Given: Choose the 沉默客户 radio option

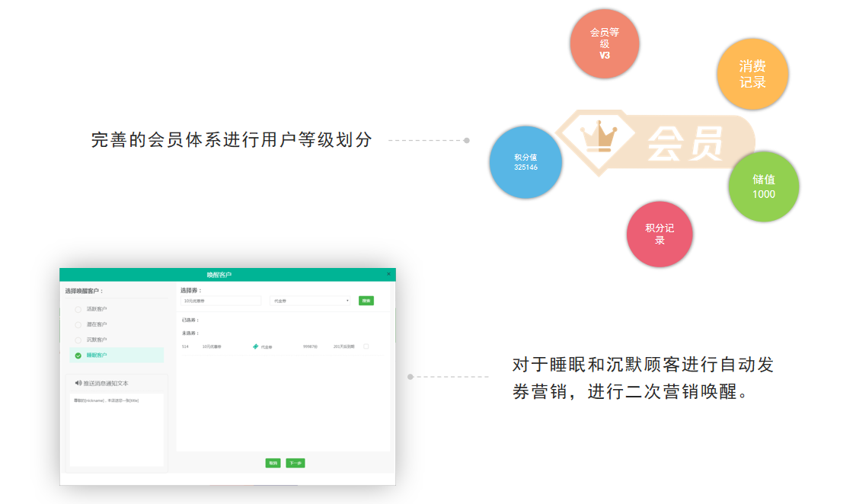Looking at the screenshot, I should click(x=78, y=340).
